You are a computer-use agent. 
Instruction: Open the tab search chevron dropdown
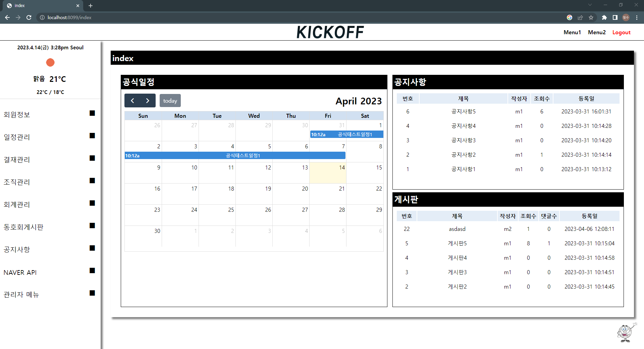click(x=590, y=5)
